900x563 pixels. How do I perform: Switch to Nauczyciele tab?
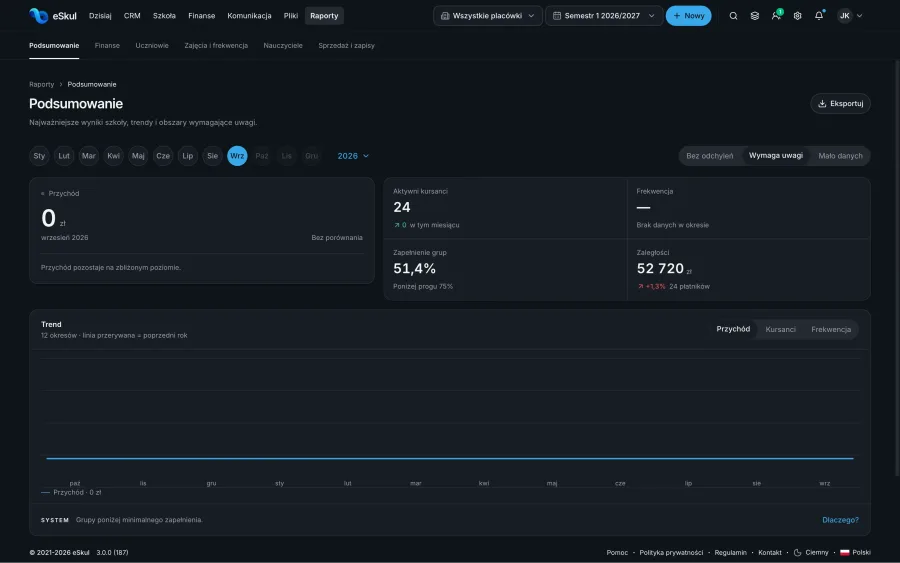(x=282, y=46)
